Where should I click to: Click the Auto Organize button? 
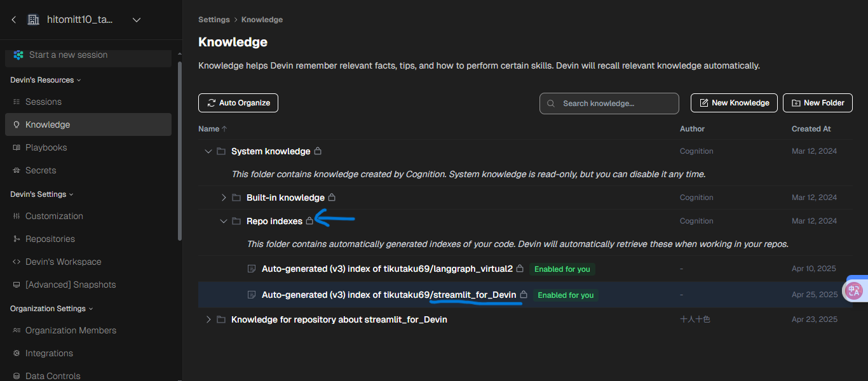238,103
